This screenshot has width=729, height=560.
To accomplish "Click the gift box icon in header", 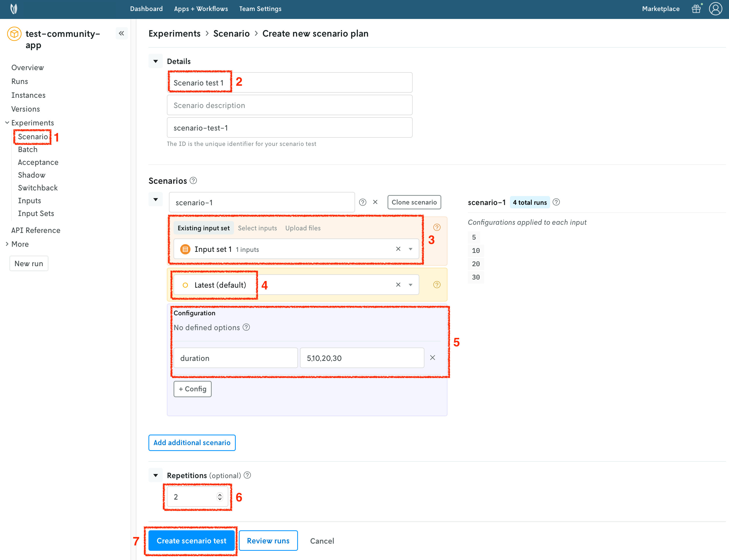I will click(x=696, y=9).
